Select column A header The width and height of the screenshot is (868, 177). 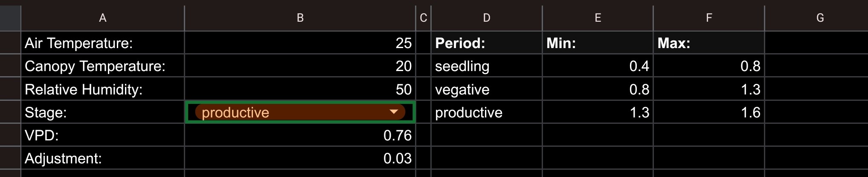pyautogui.click(x=102, y=18)
